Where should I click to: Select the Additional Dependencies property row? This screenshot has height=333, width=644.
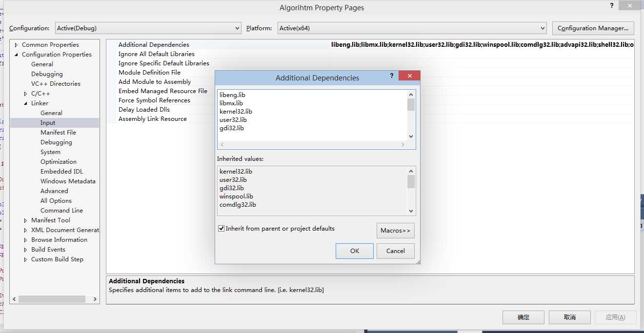370,45
